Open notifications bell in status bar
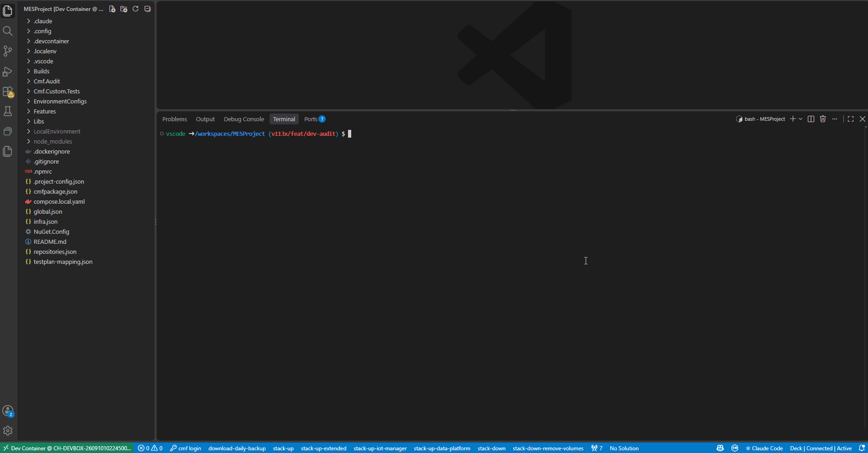Screen dimensions: 868x453 tap(862, 448)
